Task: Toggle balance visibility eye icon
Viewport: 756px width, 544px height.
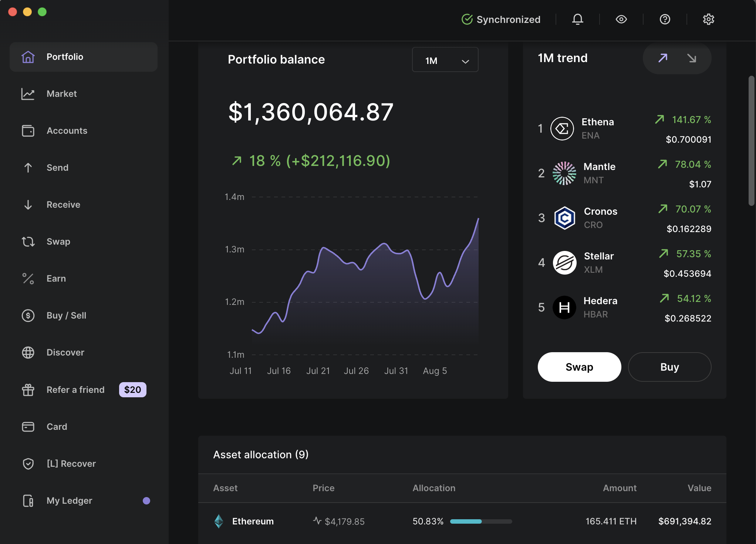Action: tap(621, 19)
